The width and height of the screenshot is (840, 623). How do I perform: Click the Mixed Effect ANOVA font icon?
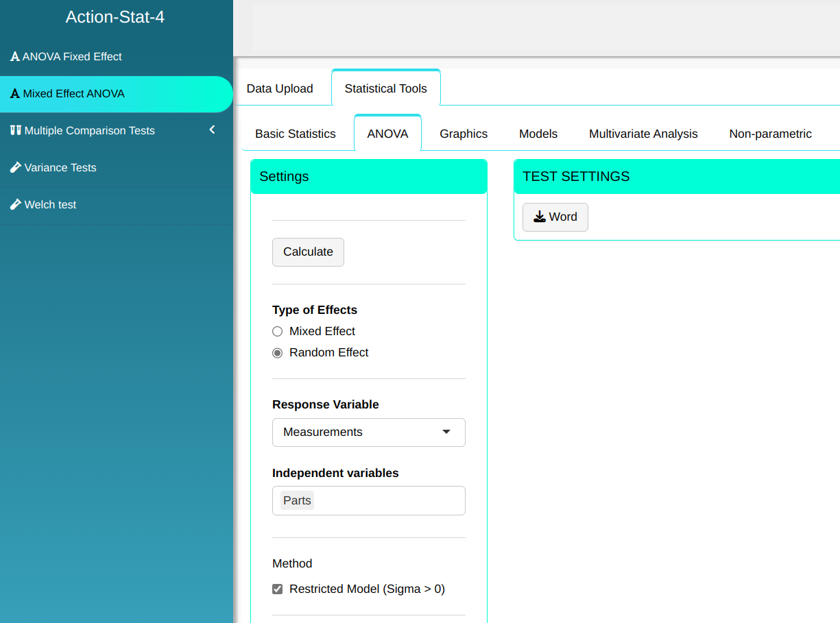(15, 94)
